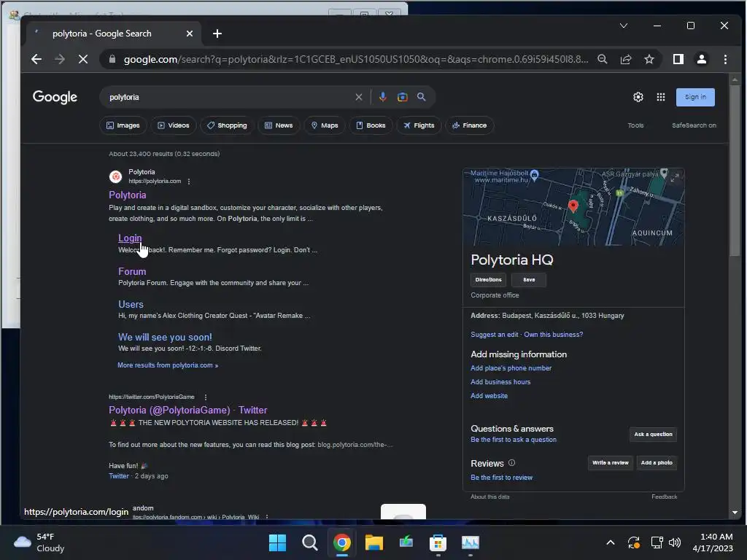Open the Login sitelink
The height and width of the screenshot is (560, 747).
pos(130,238)
